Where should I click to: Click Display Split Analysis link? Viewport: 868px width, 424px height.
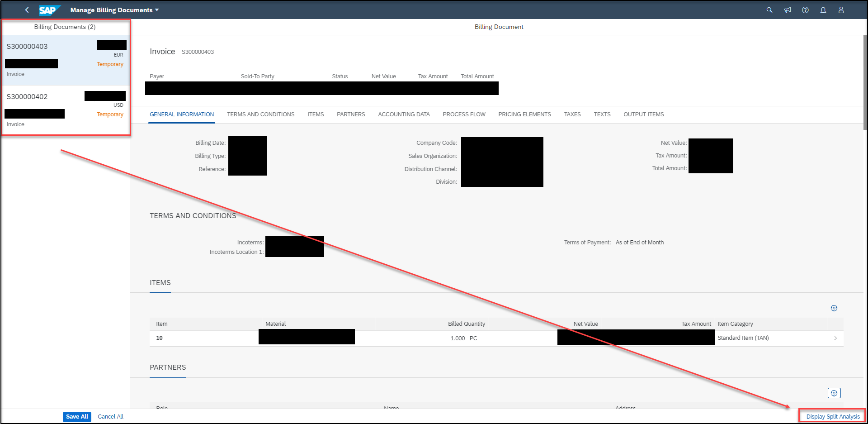pyautogui.click(x=833, y=417)
